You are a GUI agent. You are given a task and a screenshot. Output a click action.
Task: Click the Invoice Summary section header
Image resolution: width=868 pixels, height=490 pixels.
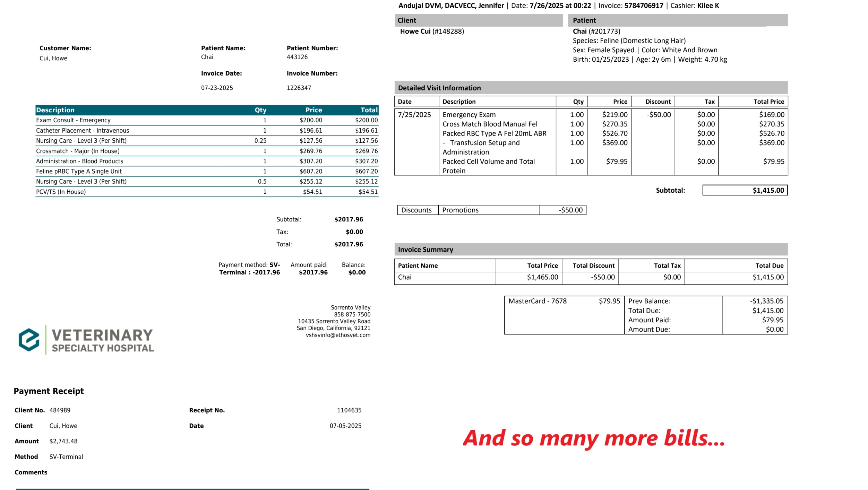[425, 250]
